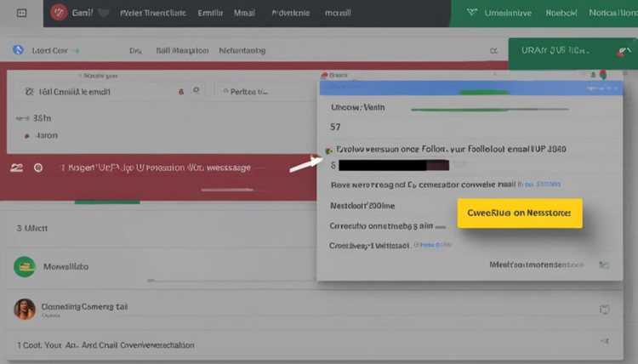638x364 pixels.
Task: Click the 57 value in the popup
Action: click(x=335, y=128)
